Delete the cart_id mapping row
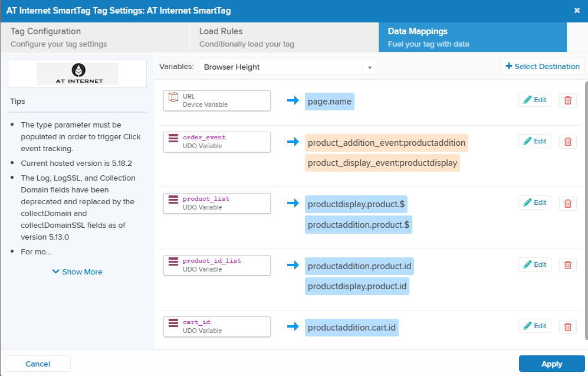Screen dimensions: 588x376 pyautogui.click(x=567, y=326)
